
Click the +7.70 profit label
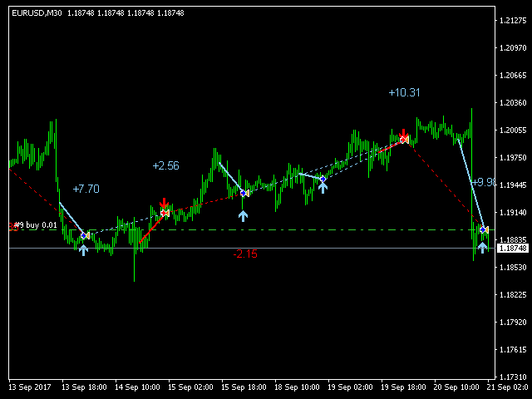point(86,189)
